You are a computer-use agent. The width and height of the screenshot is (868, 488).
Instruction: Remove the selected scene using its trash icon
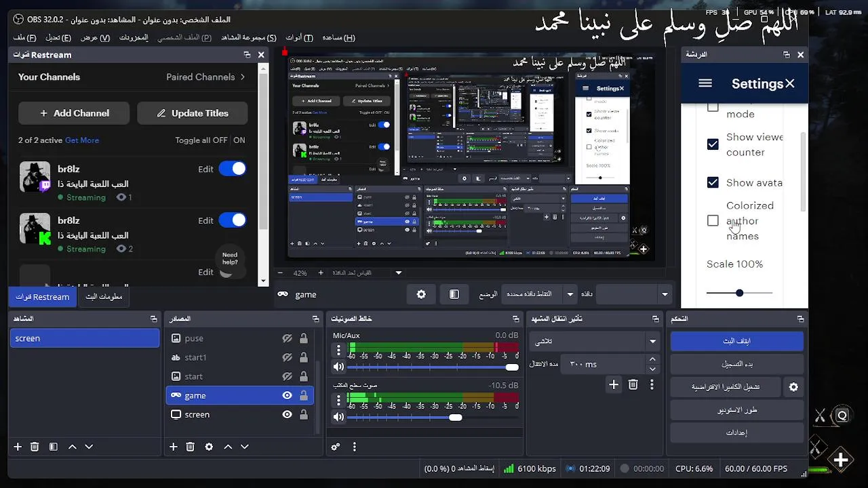click(35, 447)
